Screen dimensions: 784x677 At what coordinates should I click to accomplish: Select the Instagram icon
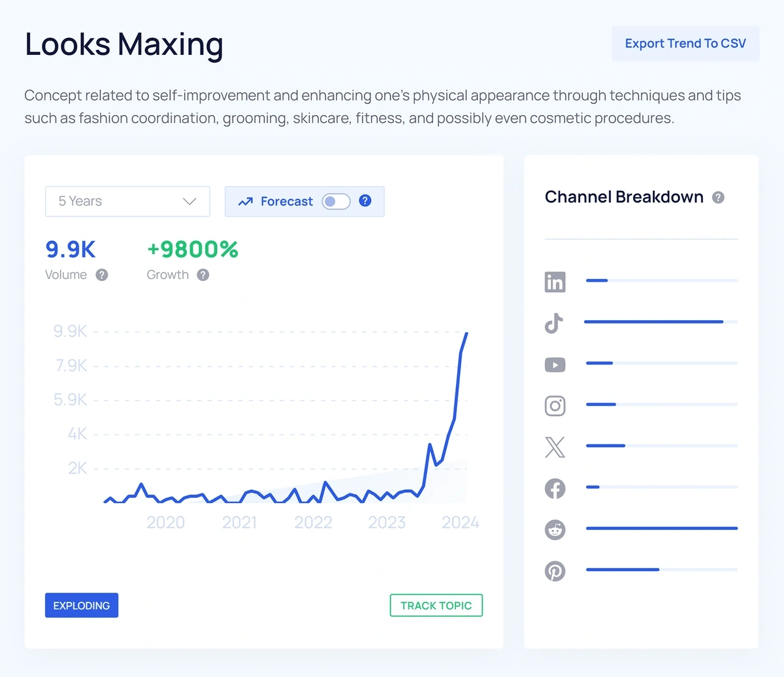555,406
